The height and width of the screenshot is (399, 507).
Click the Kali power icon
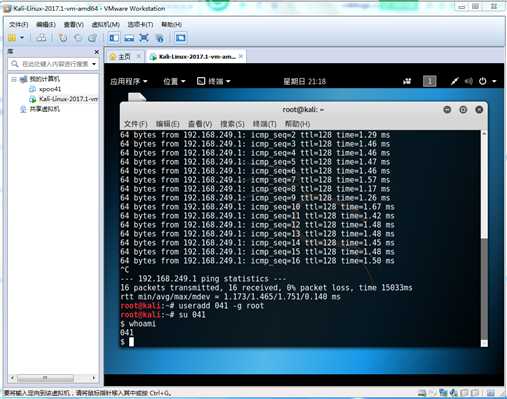coord(482,81)
